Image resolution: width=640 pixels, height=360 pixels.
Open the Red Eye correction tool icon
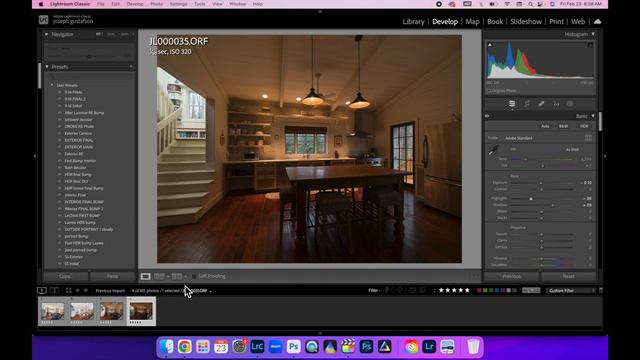click(556, 104)
